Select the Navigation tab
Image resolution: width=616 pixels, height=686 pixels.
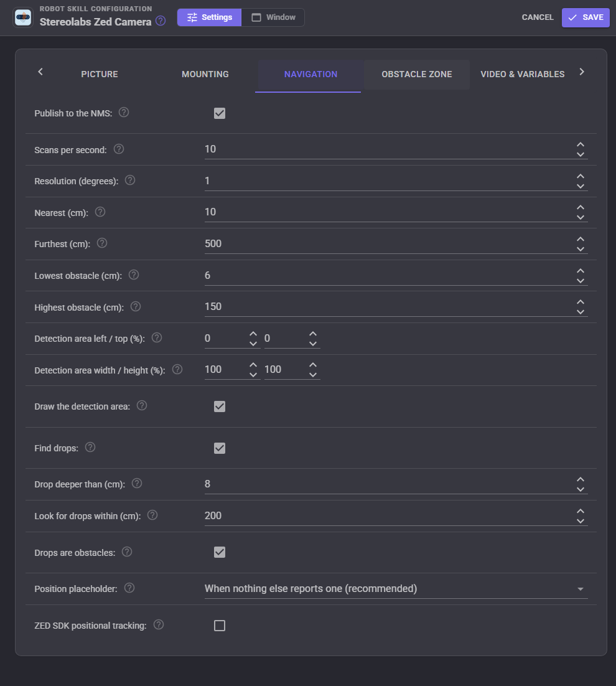(x=310, y=74)
